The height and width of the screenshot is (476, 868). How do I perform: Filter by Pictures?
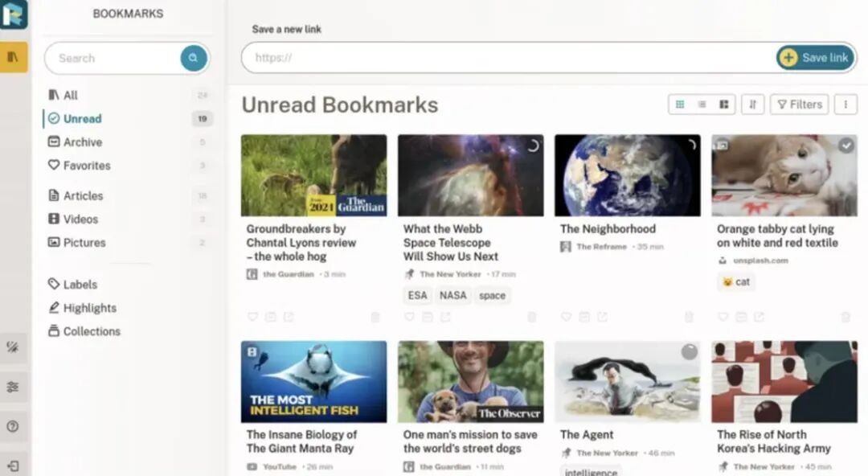[128, 242]
